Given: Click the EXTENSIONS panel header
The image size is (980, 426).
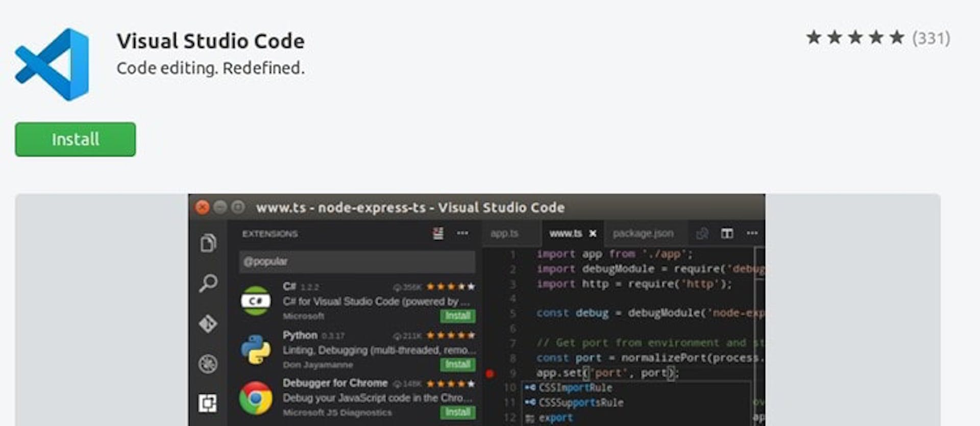Looking at the screenshot, I should tap(270, 234).
